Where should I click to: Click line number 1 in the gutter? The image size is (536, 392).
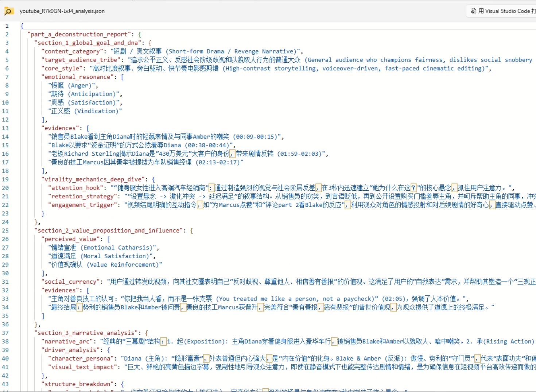coord(7,26)
